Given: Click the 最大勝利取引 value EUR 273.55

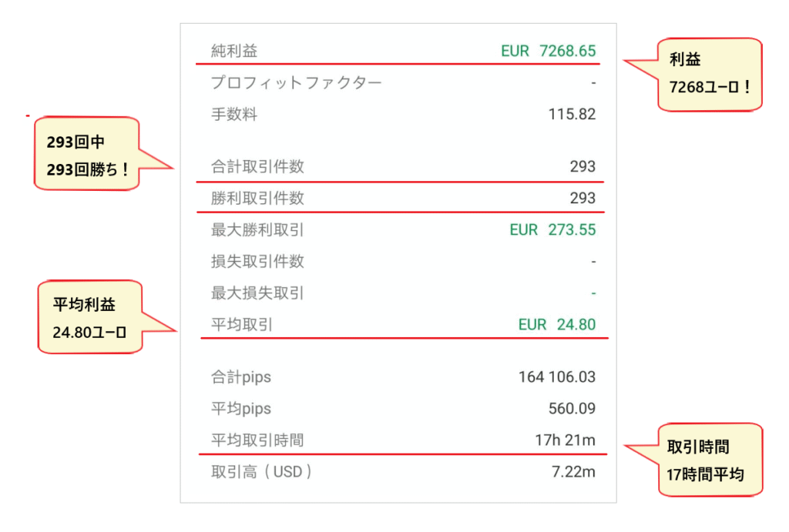Looking at the screenshot, I should coord(552,230).
